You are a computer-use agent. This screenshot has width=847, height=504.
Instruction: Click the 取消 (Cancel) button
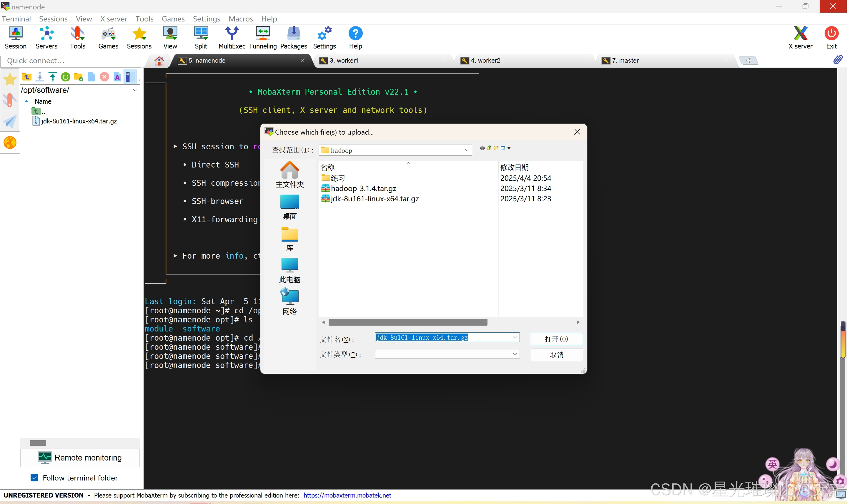tap(556, 355)
